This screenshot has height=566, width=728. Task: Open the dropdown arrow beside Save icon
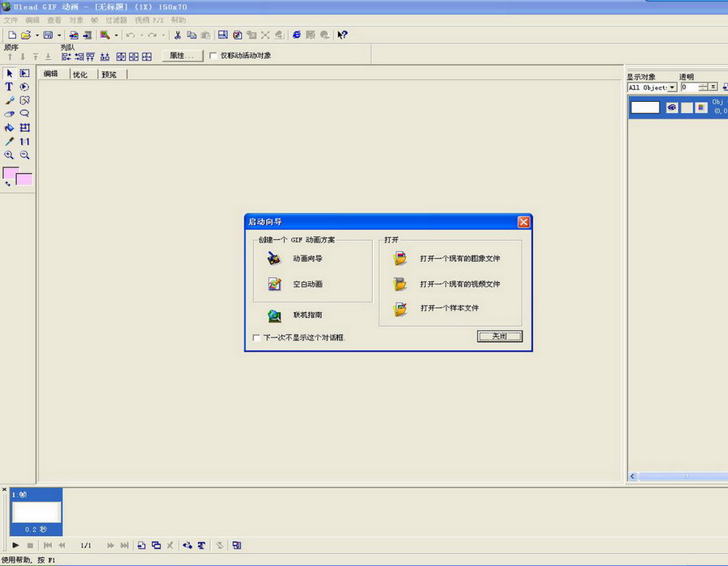pyautogui.click(x=59, y=36)
